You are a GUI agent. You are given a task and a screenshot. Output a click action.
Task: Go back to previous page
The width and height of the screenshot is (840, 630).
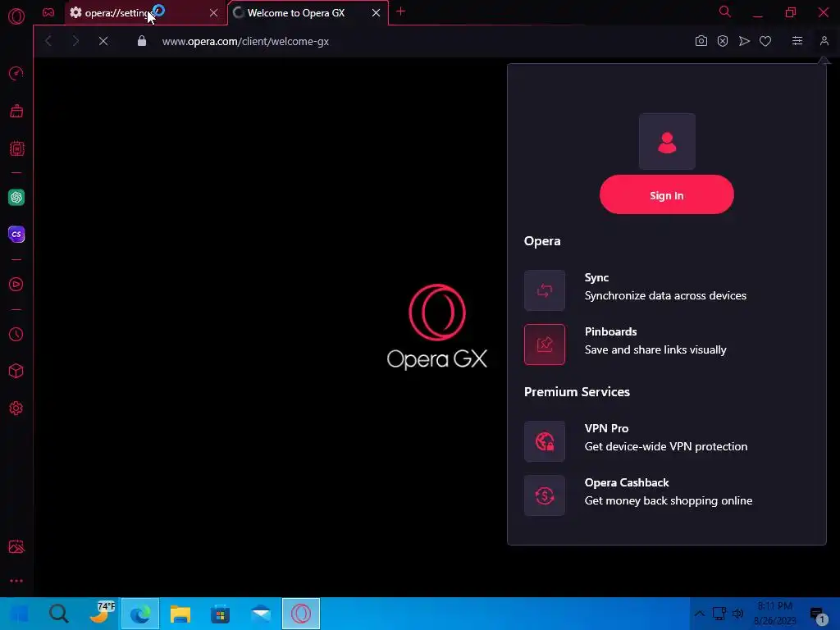(x=48, y=41)
